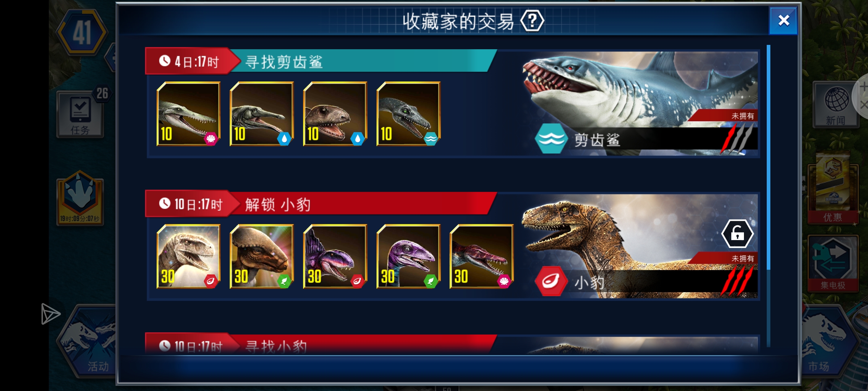Viewport: 868px width, 391px height.
Task: Select the purple long-neck card costing 30
Action: [x=409, y=256]
